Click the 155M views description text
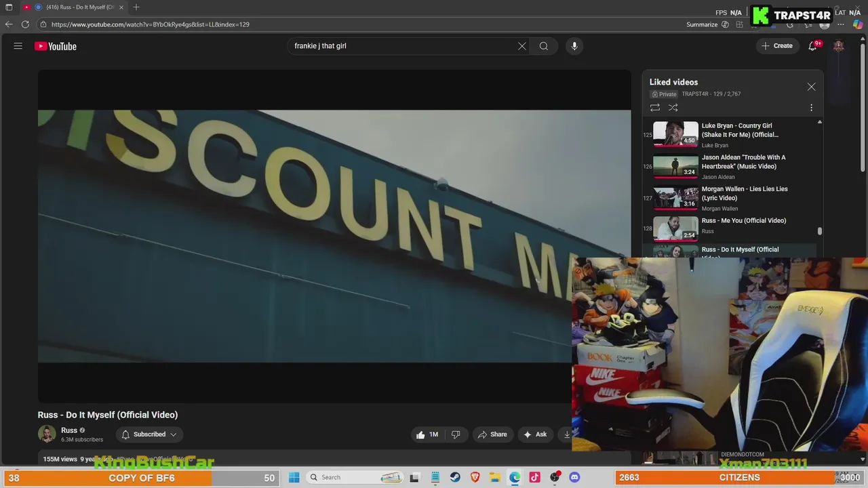Screen dimensions: 868x488 (60, 459)
